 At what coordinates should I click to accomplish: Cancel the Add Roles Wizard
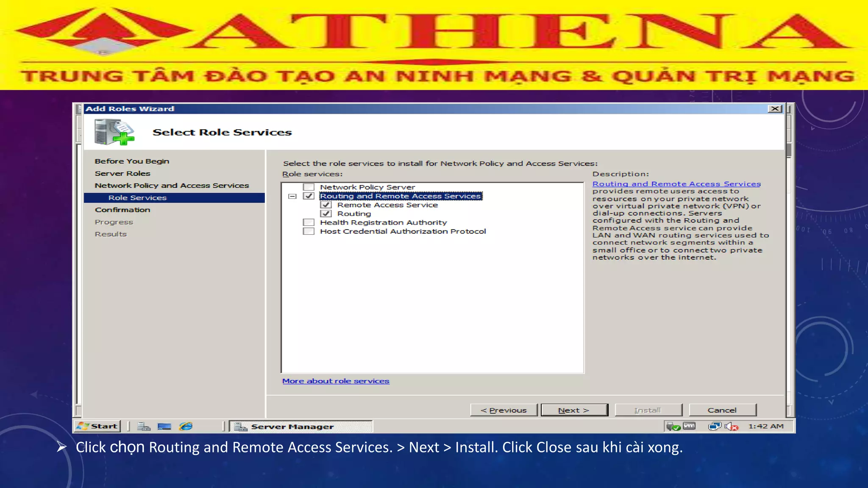point(722,410)
